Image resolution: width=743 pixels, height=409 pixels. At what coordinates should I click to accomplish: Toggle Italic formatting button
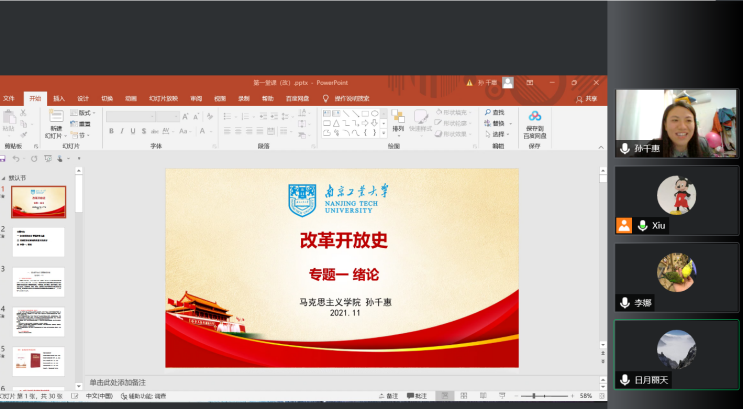point(123,131)
